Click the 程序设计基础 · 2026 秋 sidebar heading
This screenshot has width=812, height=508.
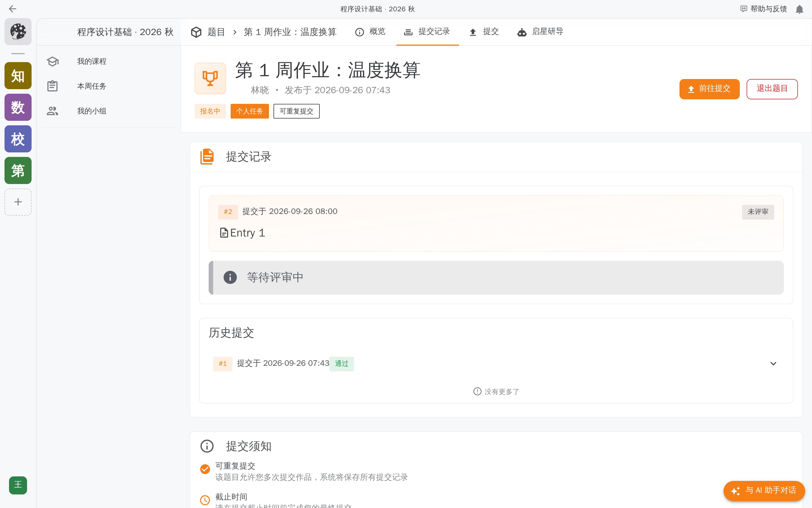[x=125, y=32]
